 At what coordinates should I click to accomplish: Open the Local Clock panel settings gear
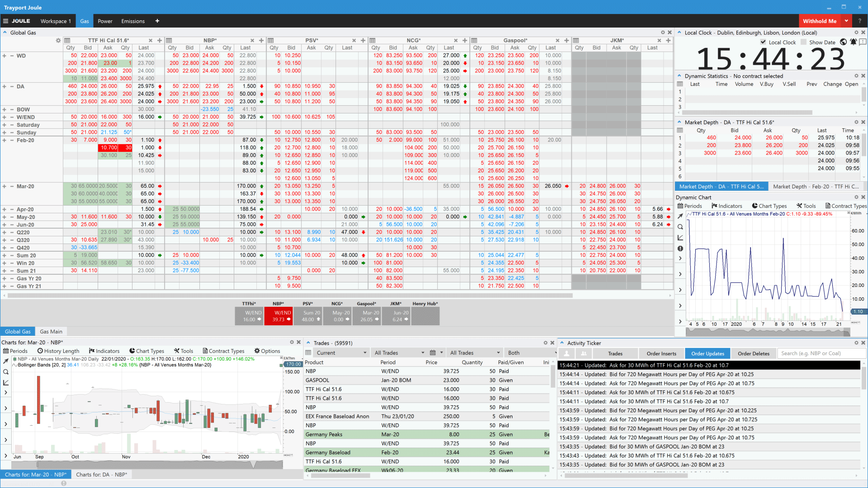[856, 33]
